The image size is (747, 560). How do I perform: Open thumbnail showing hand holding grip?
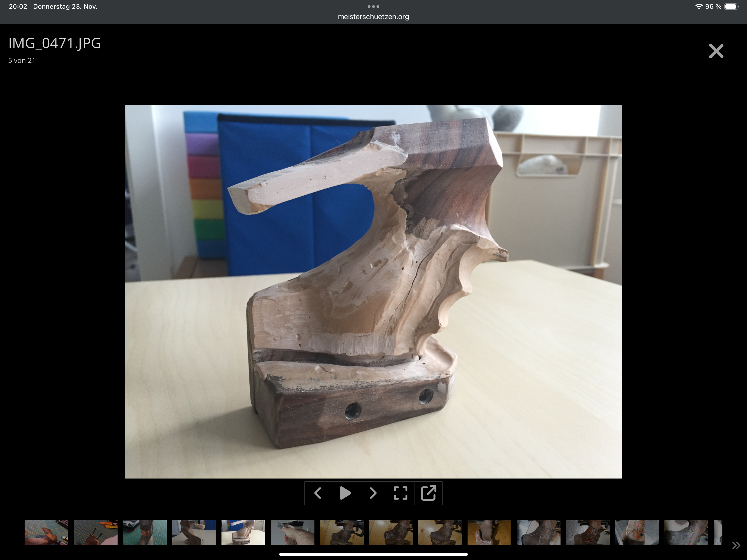click(293, 533)
